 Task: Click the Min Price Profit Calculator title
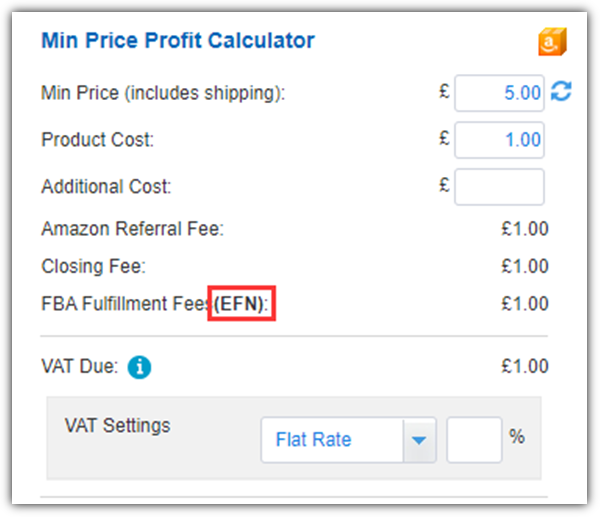(x=178, y=40)
